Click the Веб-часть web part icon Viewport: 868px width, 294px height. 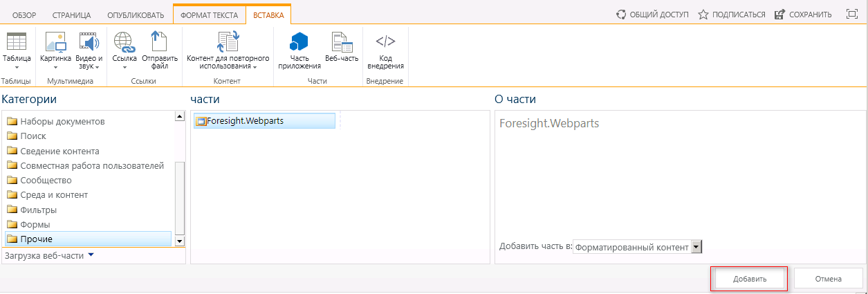point(342,42)
